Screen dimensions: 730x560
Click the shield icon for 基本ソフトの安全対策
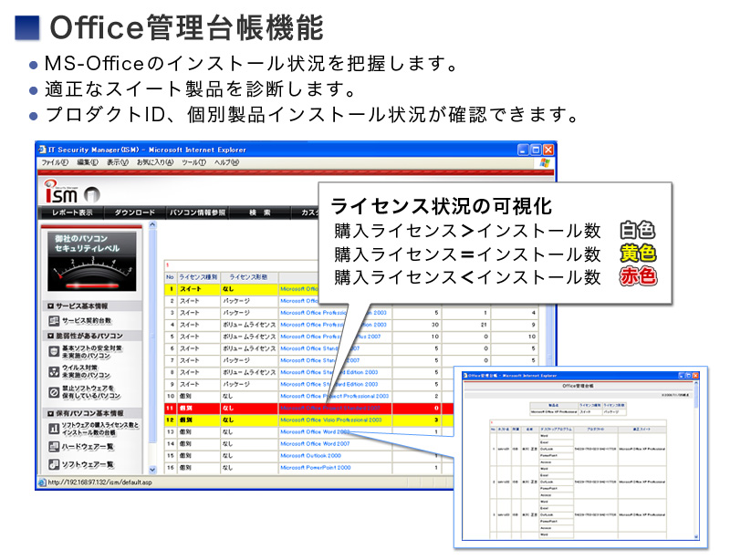coord(54,351)
